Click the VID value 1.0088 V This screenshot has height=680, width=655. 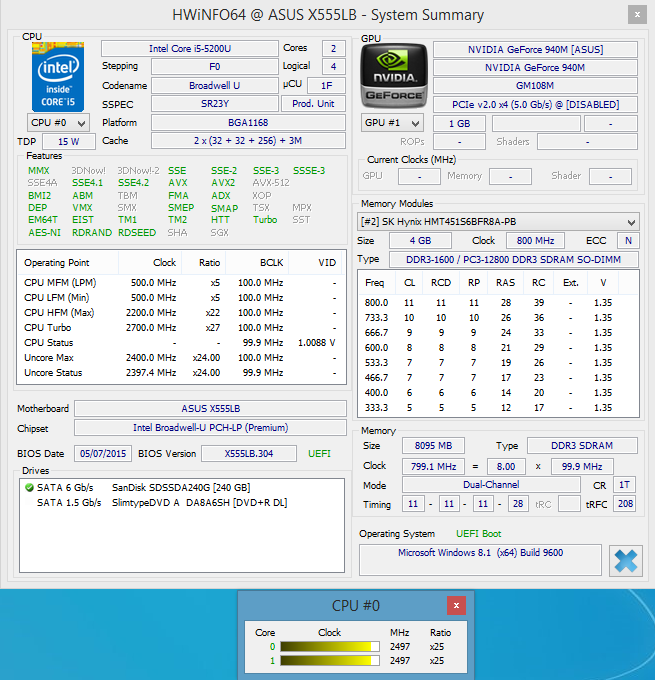click(316, 343)
